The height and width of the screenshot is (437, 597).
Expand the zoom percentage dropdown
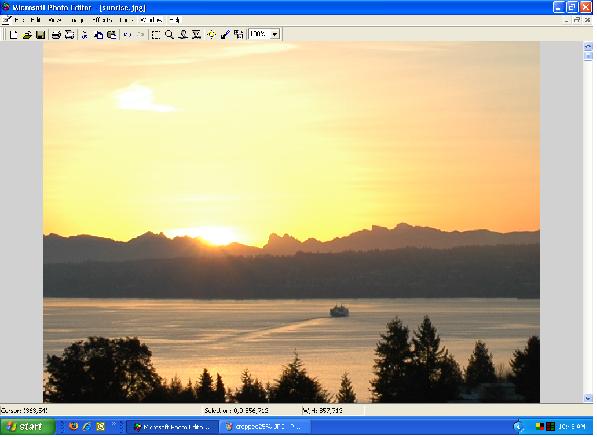[275, 34]
